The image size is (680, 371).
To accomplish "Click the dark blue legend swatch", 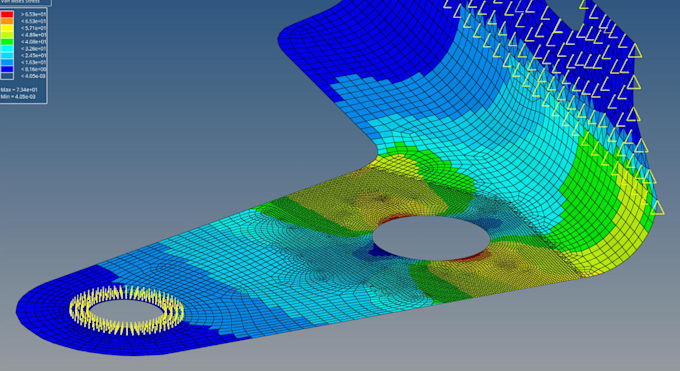I will pyautogui.click(x=7, y=69).
